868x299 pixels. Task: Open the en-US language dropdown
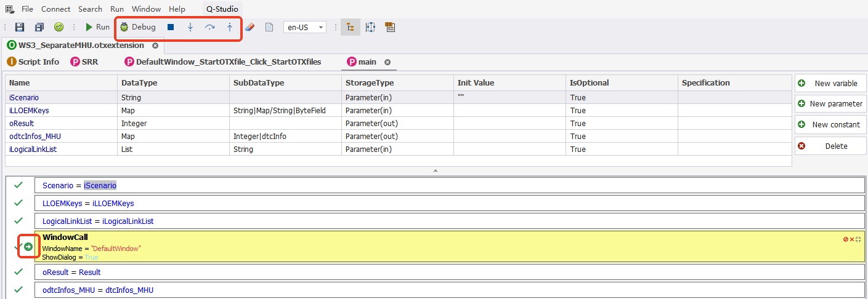304,27
